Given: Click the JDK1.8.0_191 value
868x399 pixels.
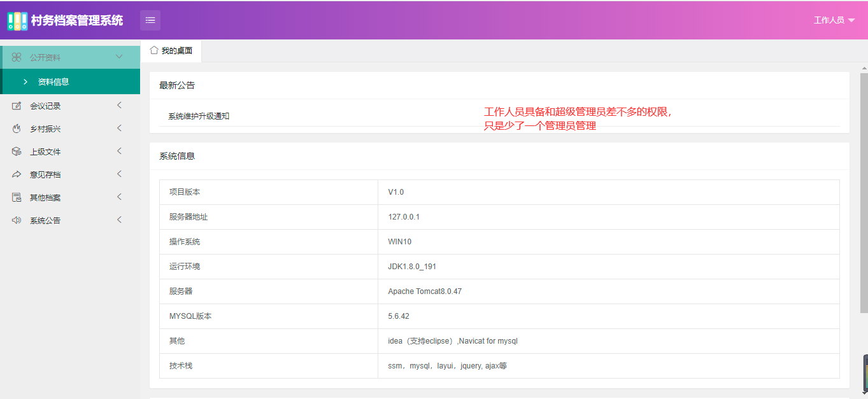Looking at the screenshot, I should (x=412, y=267).
